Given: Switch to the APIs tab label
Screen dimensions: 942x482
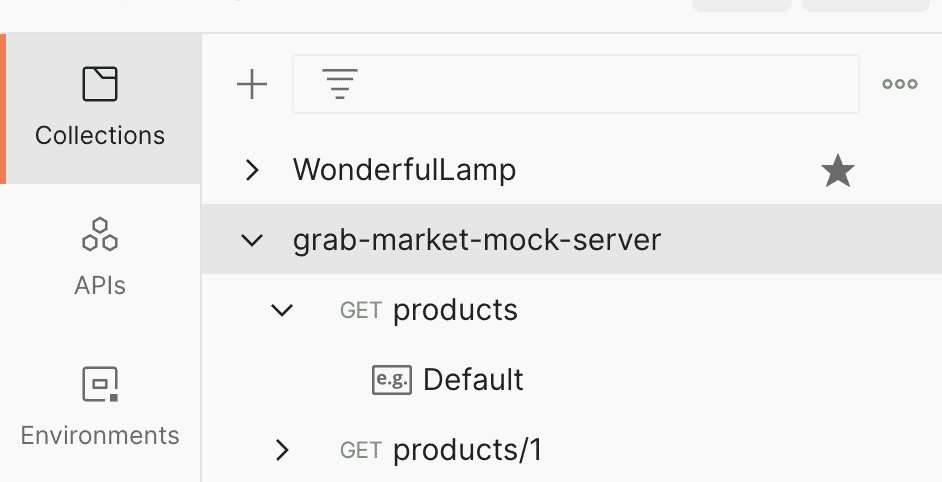Looking at the screenshot, I should coord(100,285).
